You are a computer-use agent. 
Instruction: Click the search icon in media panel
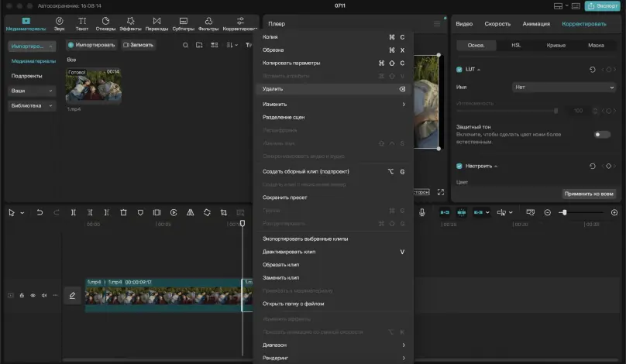pyautogui.click(x=185, y=45)
